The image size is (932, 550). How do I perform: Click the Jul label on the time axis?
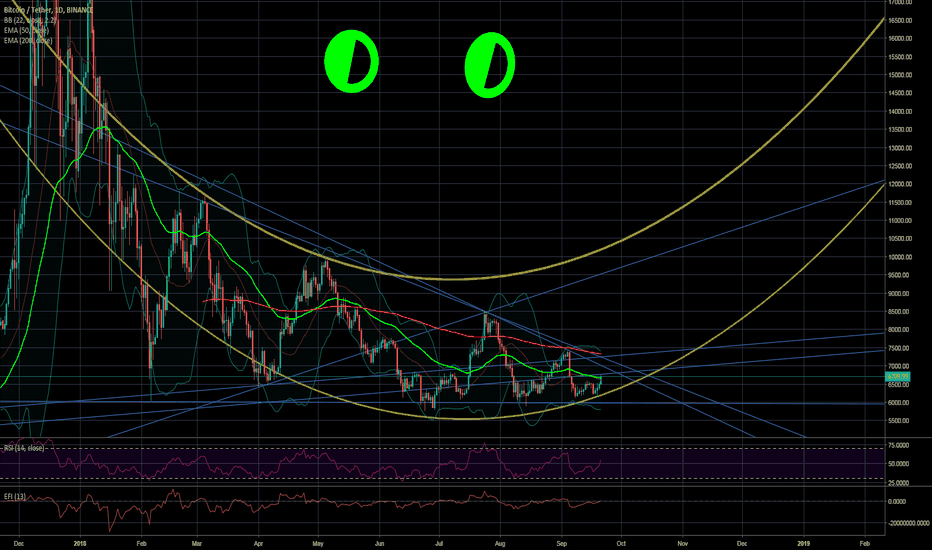(439, 543)
